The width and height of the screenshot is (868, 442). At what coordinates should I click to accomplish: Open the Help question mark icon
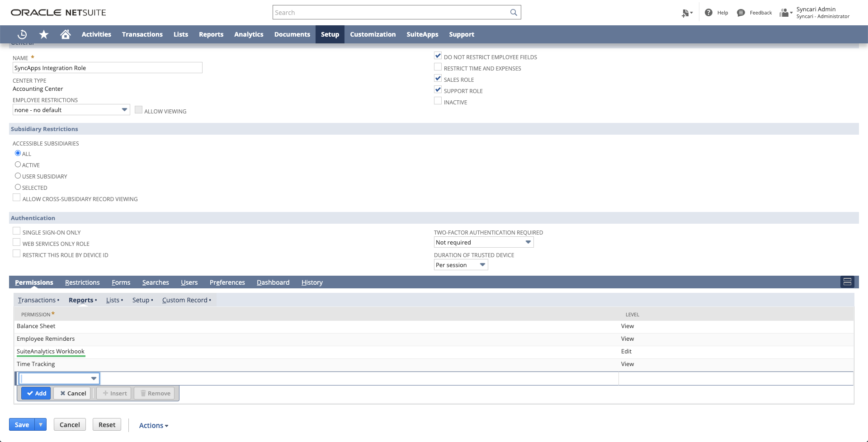708,13
